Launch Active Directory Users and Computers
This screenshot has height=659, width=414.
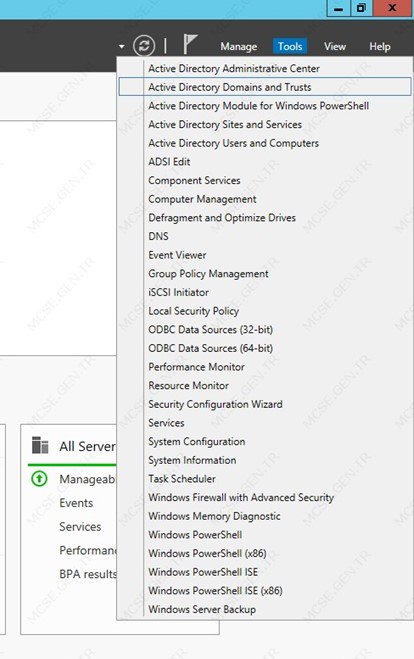pyautogui.click(x=233, y=143)
